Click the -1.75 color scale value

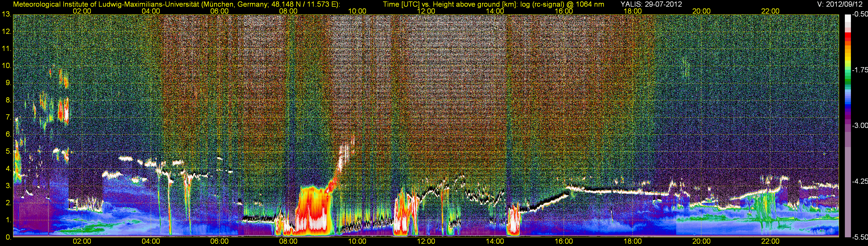coord(860,70)
